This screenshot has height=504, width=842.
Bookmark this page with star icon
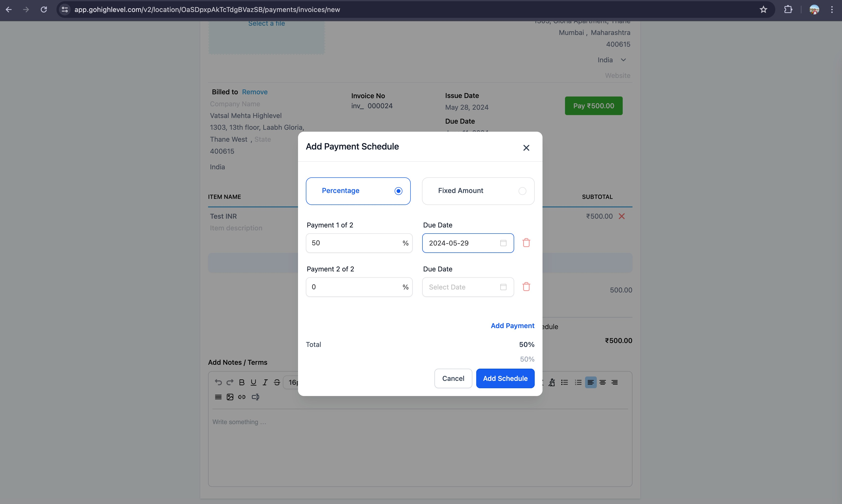click(763, 10)
